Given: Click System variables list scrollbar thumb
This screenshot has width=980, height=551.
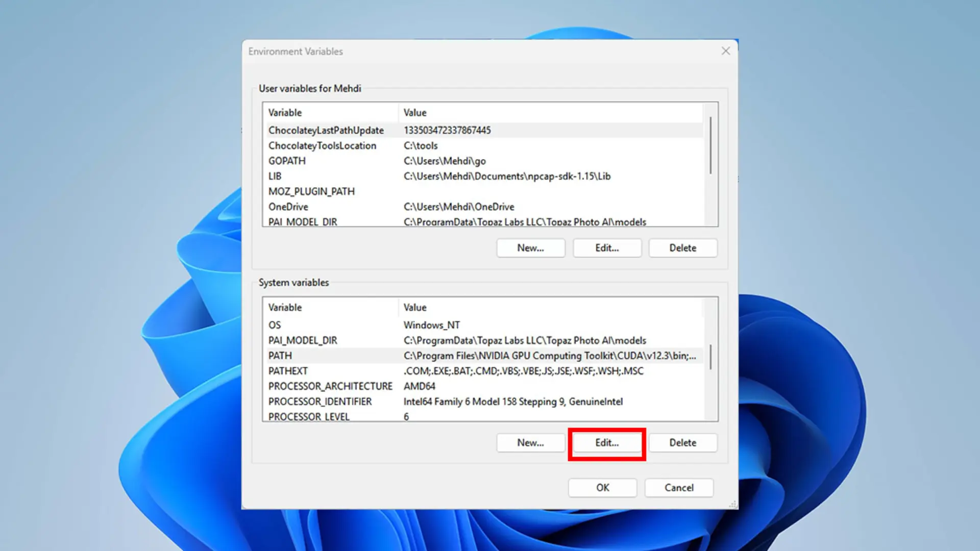Looking at the screenshot, I should coord(710,357).
